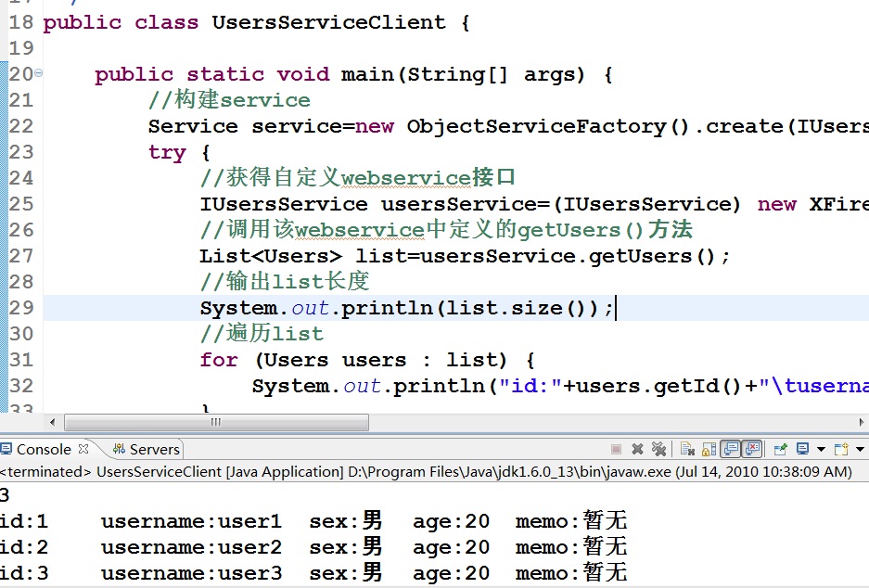869x588 pixels.
Task: Click the "users.getId()" call
Action: click(x=659, y=386)
